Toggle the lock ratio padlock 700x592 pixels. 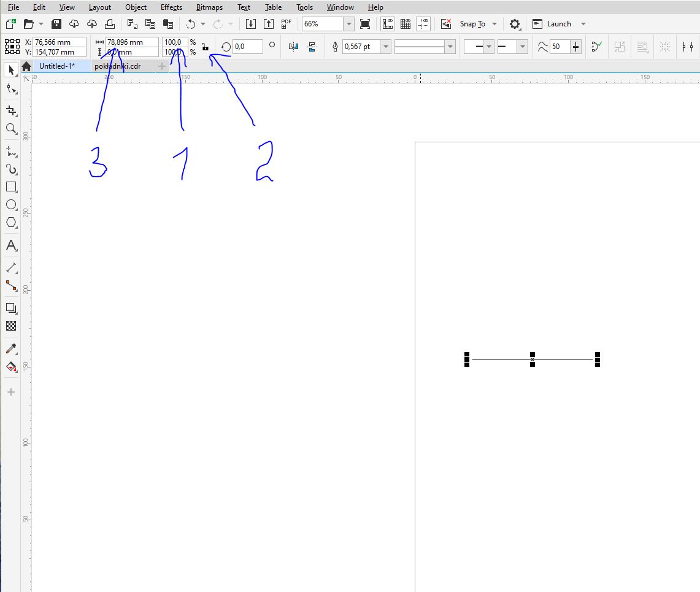click(x=205, y=47)
